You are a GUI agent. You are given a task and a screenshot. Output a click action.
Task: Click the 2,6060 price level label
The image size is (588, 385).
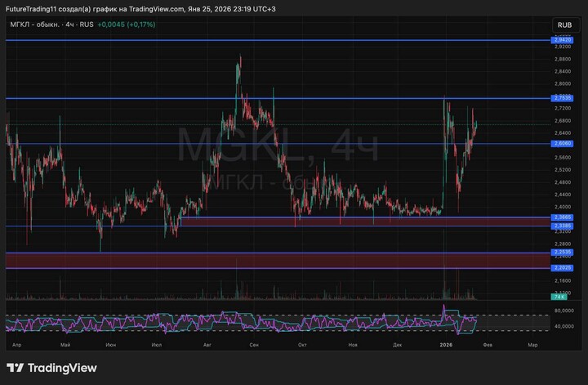(x=562, y=144)
